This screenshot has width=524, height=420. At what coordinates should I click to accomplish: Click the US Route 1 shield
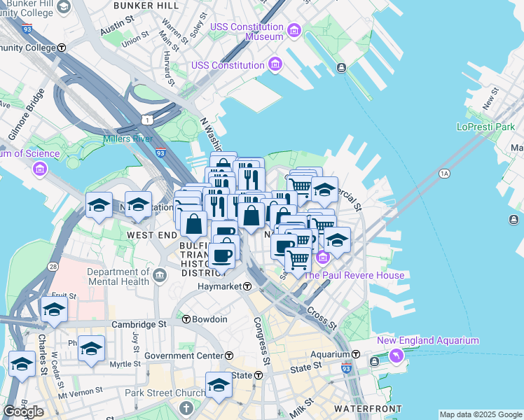coord(146,120)
